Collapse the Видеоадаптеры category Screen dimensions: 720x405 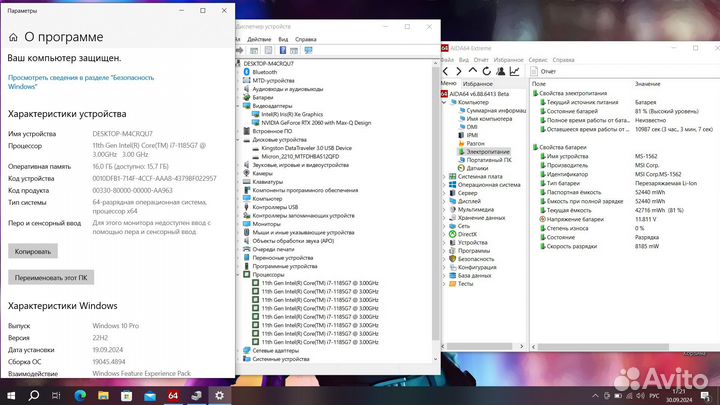pyautogui.click(x=239, y=106)
